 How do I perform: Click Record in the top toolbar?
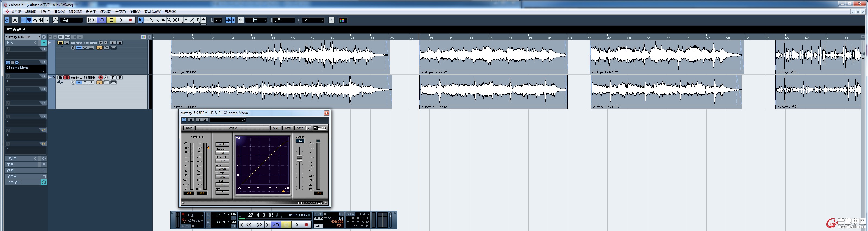[130, 20]
